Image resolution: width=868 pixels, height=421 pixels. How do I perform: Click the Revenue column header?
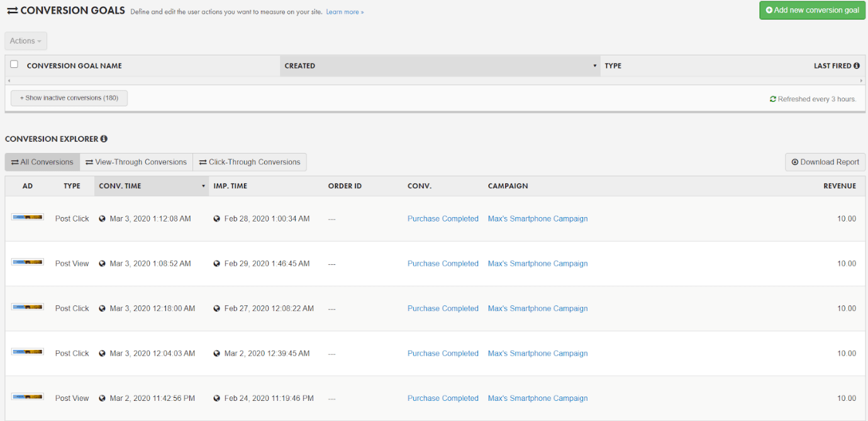(x=840, y=186)
